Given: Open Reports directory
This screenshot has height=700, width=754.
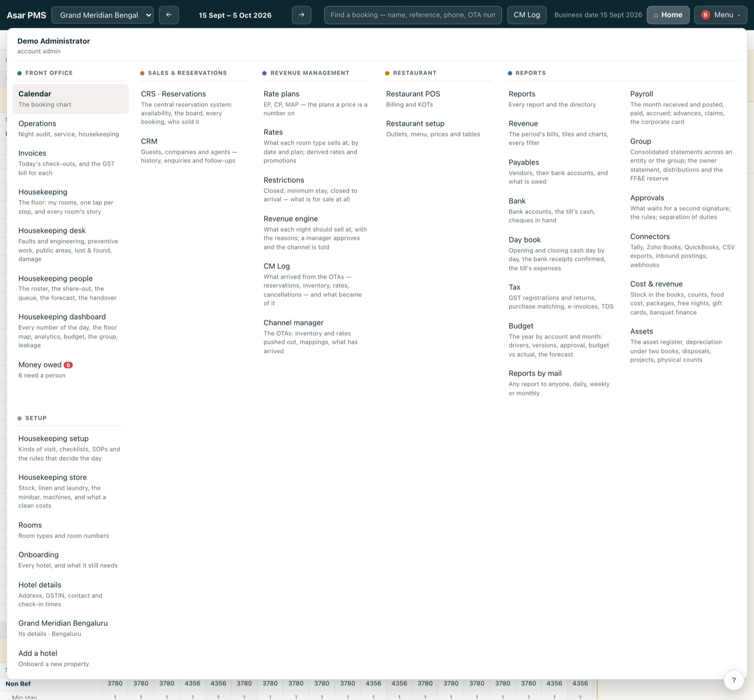Looking at the screenshot, I should tap(562, 99).
